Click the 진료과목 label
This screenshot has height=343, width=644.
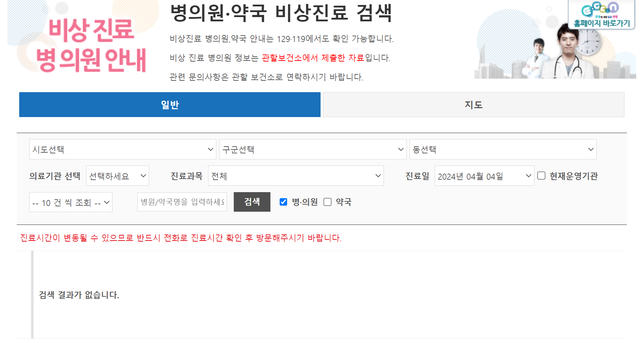186,176
